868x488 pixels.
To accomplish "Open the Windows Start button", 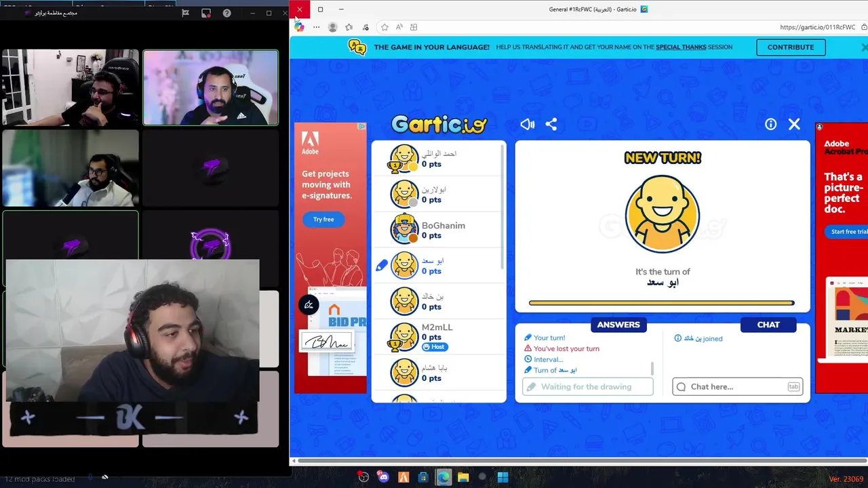I will click(x=502, y=477).
